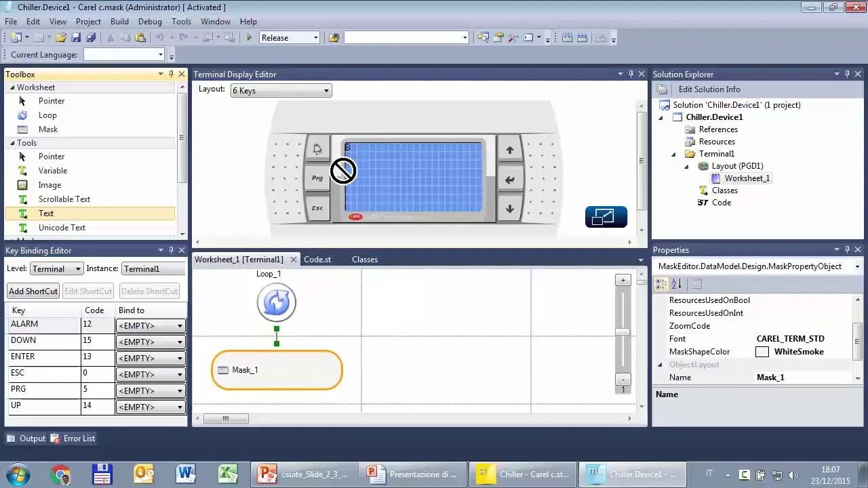868x488 pixels.
Task: Click the worksheet zoom slider handle
Action: click(x=623, y=331)
